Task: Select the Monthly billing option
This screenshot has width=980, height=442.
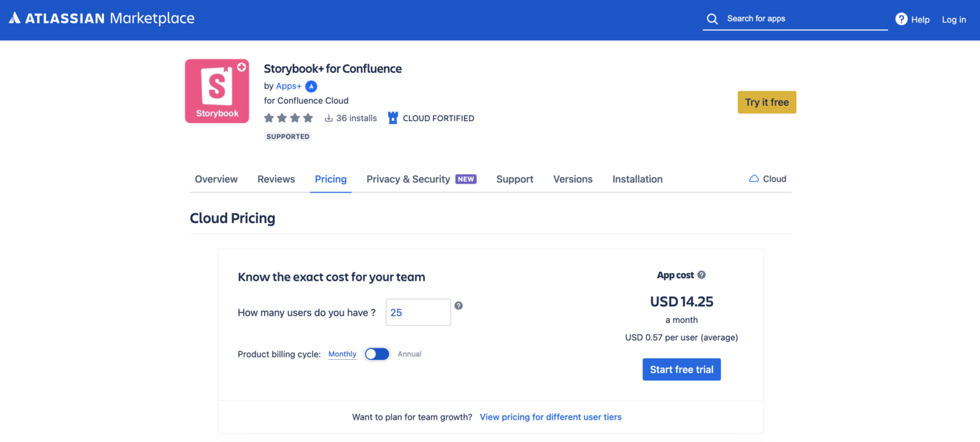Action: pyautogui.click(x=342, y=354)
